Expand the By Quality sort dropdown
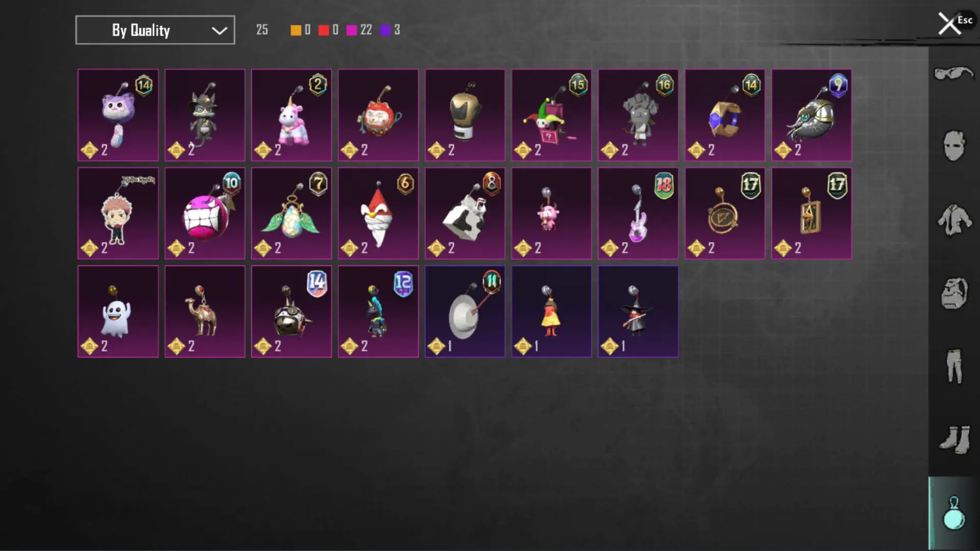The height and width of the screenshot is (551, 980). coord(155,30)
